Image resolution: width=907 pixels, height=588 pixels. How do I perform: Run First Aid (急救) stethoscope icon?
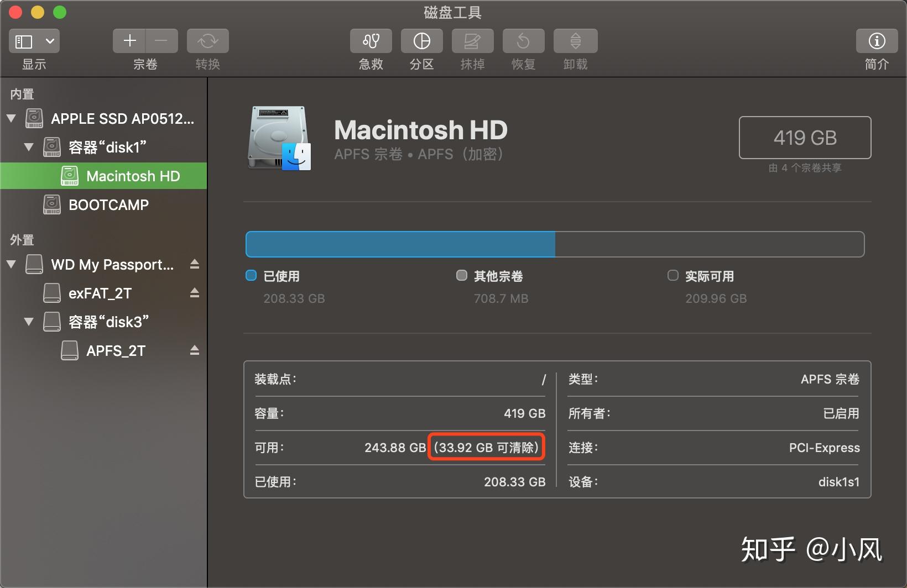coord(371,41)
